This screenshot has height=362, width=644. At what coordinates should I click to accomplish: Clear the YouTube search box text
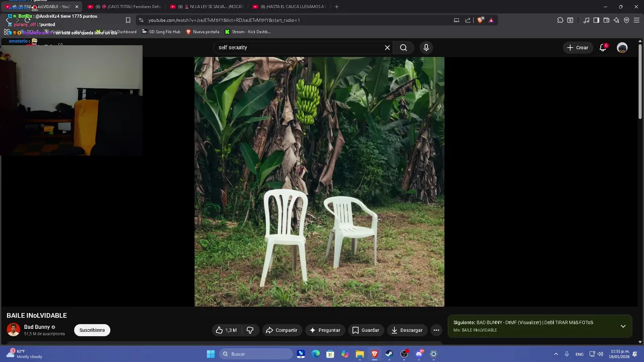click(x=387, y=47)
